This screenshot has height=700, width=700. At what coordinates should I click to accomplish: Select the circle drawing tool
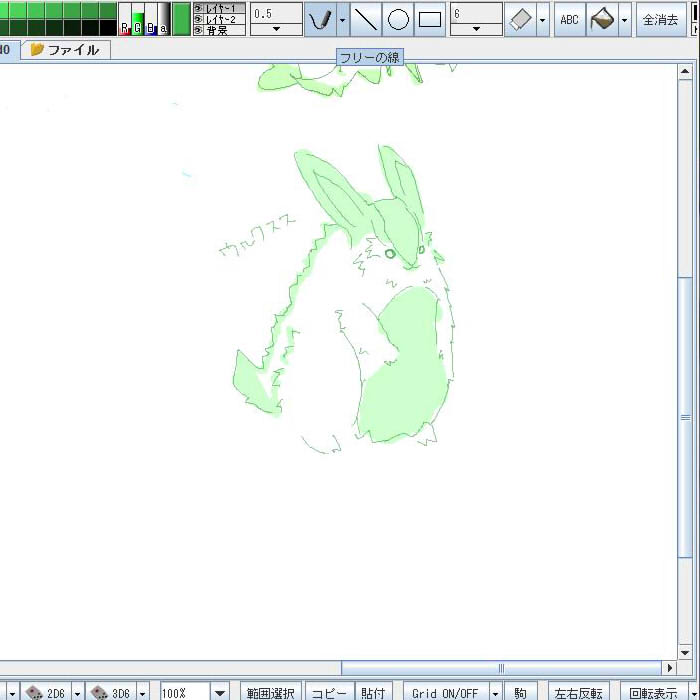(398, 20)
